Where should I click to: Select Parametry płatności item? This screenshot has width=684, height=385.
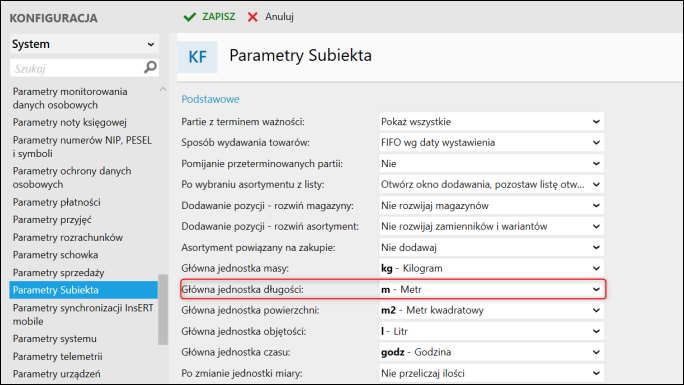coord(56,202)
